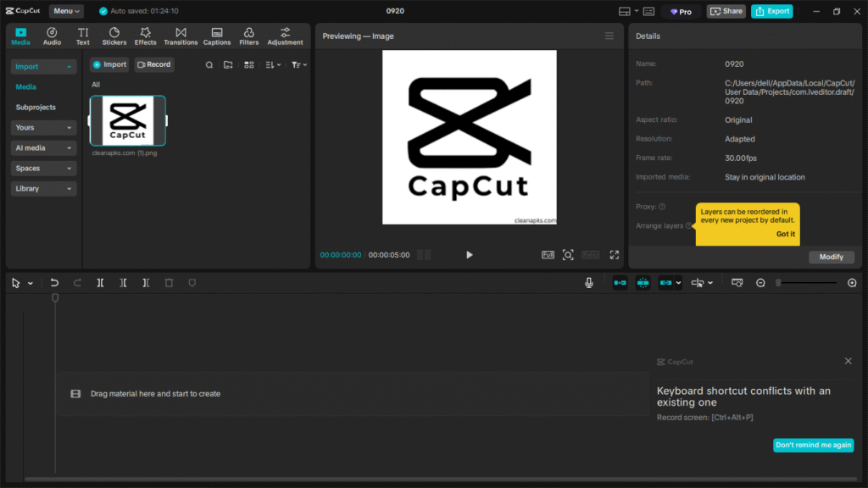The width and height of the screenshot is (868, 488).
Task: Collapse the Import sidebar section
Action: coord(43,66)
